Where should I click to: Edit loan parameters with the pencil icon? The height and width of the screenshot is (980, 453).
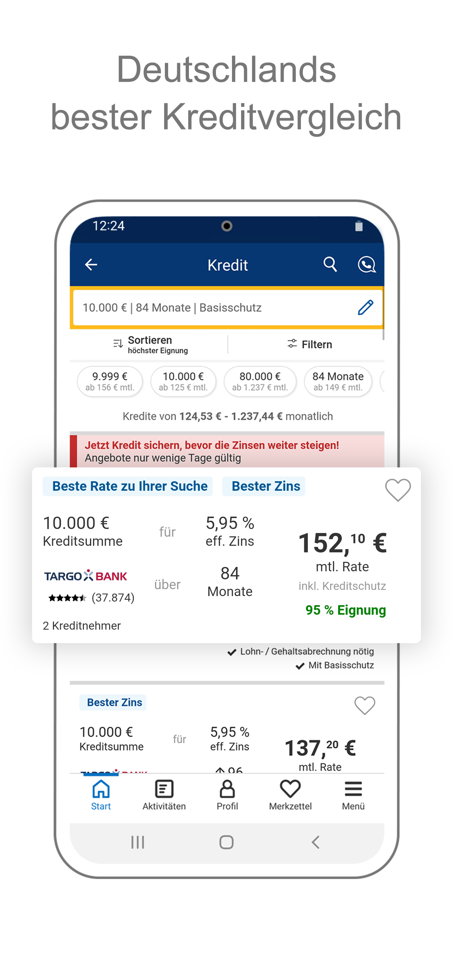pos(365,307)
